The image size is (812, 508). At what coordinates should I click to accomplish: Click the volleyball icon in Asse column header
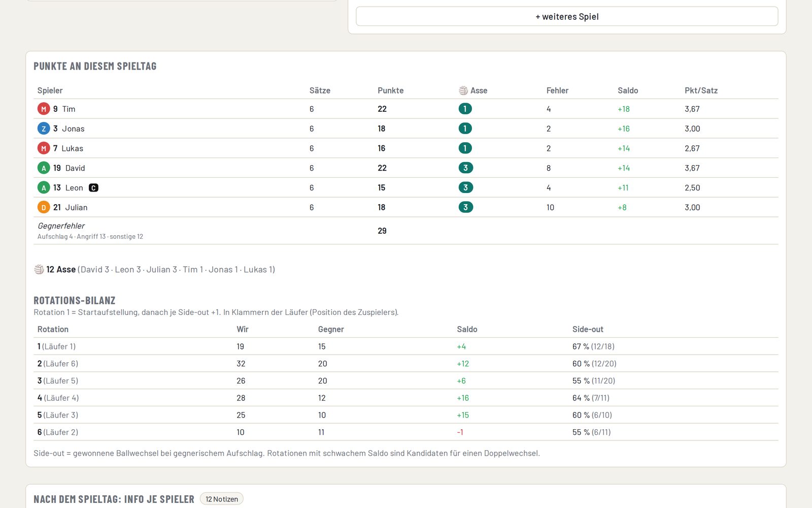pos(463,90)
